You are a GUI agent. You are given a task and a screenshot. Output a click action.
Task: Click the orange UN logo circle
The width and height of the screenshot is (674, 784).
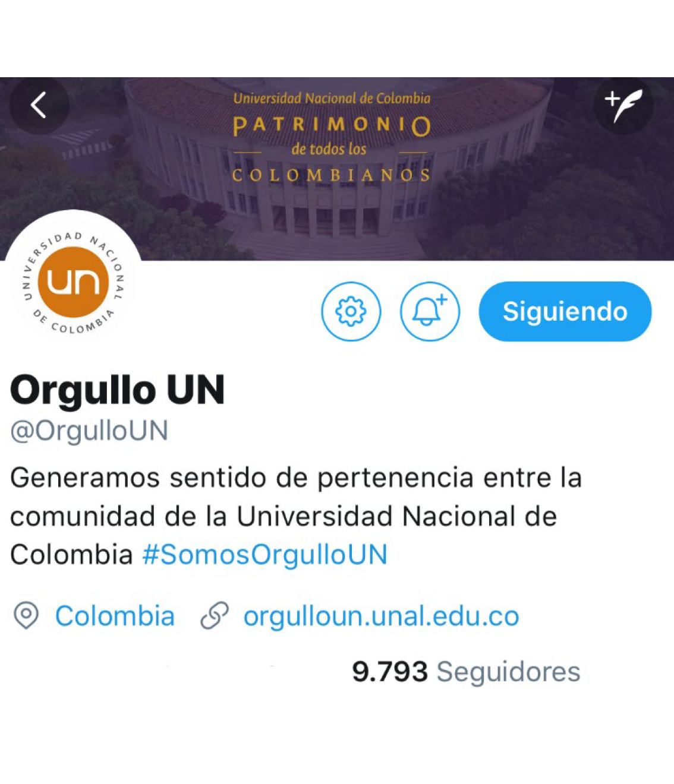[x=73, y=282]
